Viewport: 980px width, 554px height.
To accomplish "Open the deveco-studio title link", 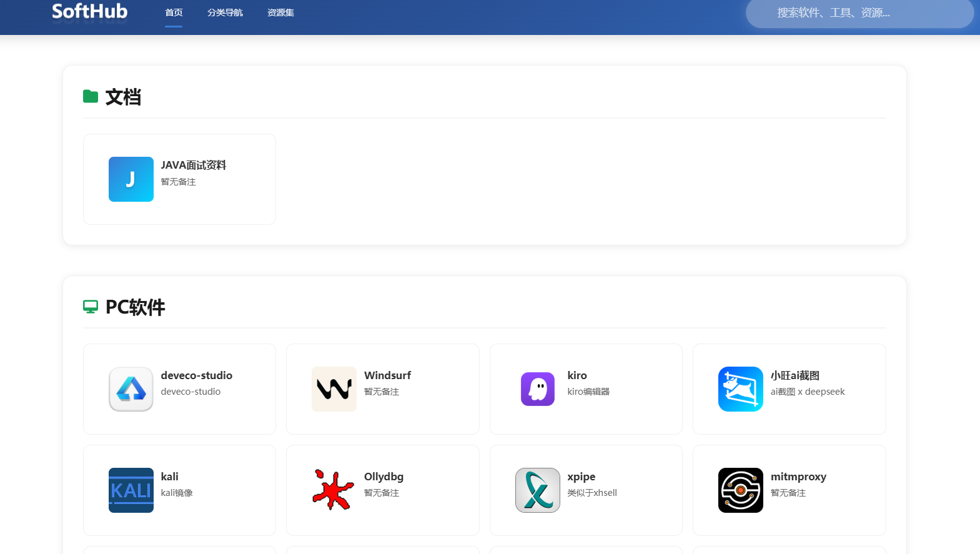I will [x=197, y=375].
